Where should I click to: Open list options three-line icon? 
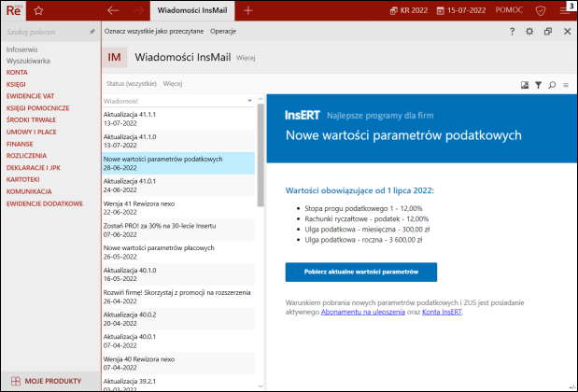pos(566,85)
